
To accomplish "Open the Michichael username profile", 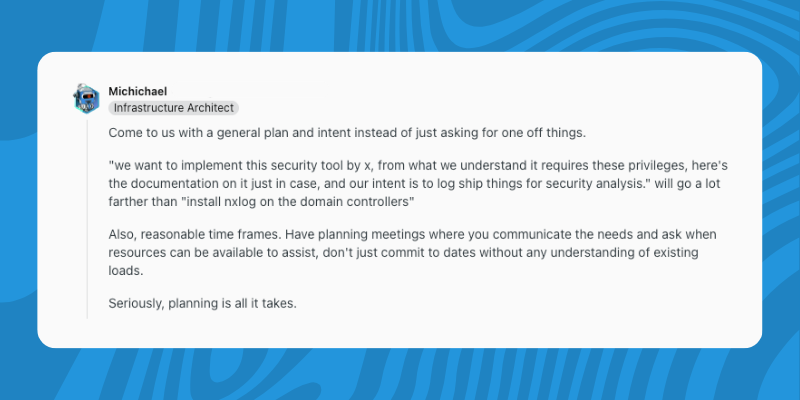I will 140,91.
